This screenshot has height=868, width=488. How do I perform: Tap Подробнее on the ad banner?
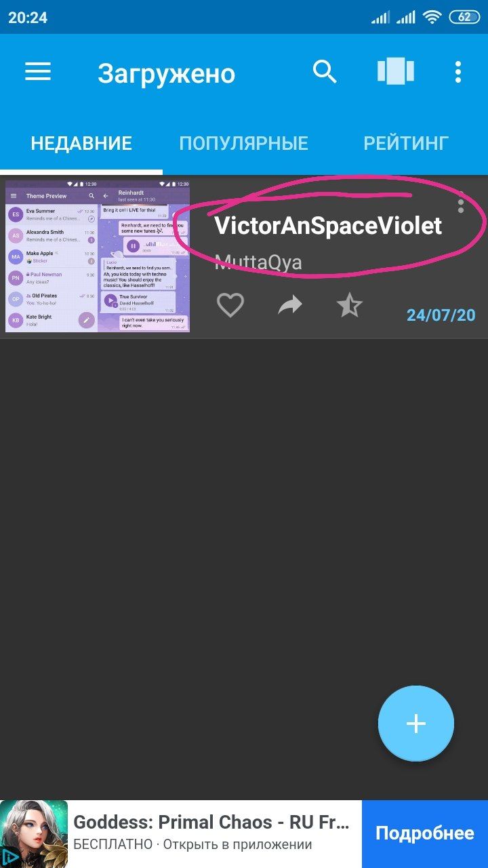(425, 834)
